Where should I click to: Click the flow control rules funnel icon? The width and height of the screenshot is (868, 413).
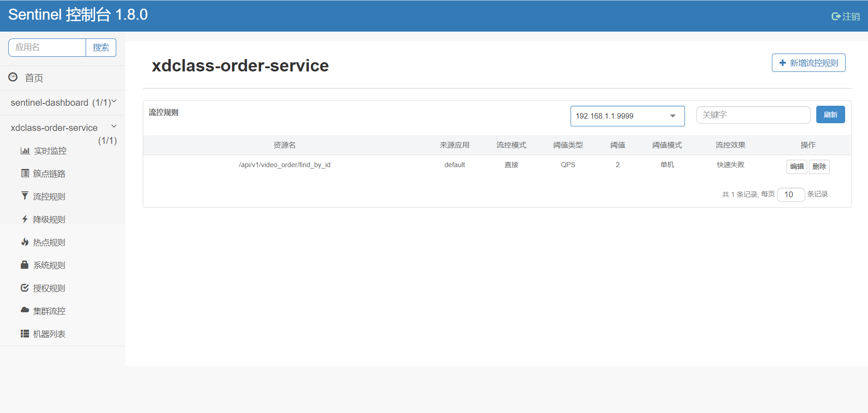point(25,196)
